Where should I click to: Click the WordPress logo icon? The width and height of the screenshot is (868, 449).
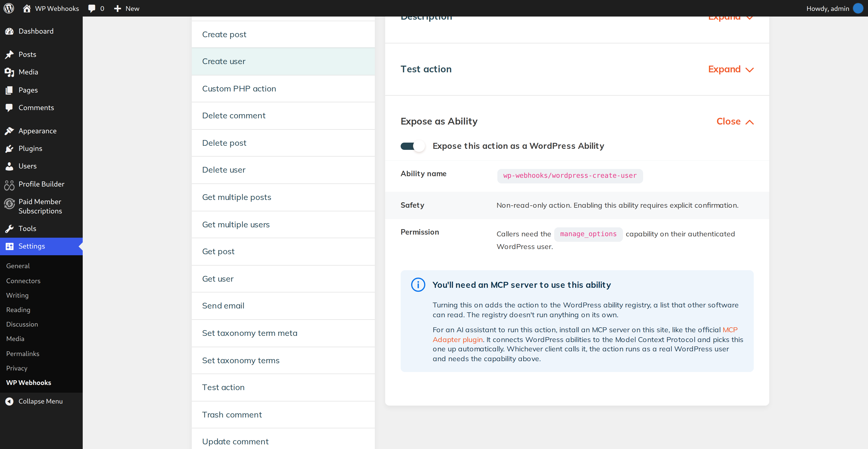click(9, 8)
